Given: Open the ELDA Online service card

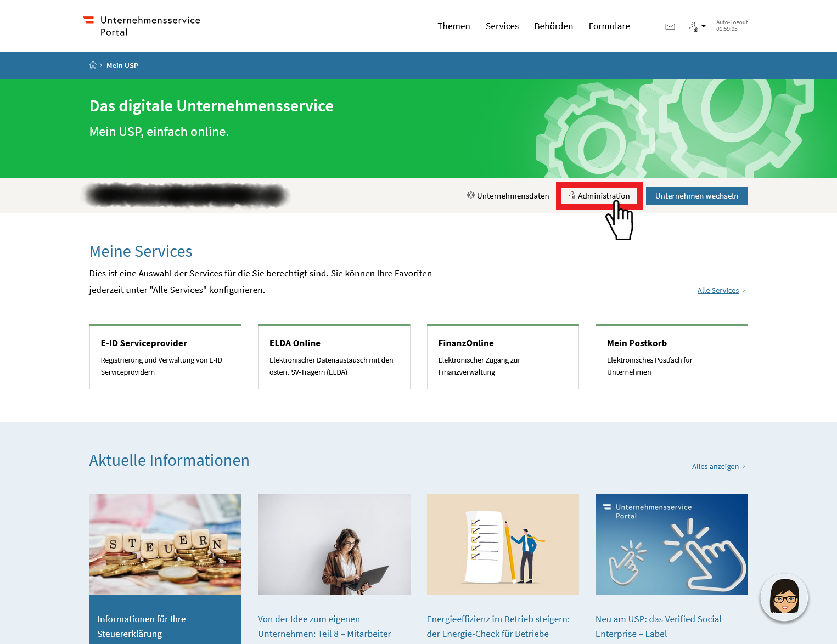Looking at the screenshot, I should (x=334, y=357).
